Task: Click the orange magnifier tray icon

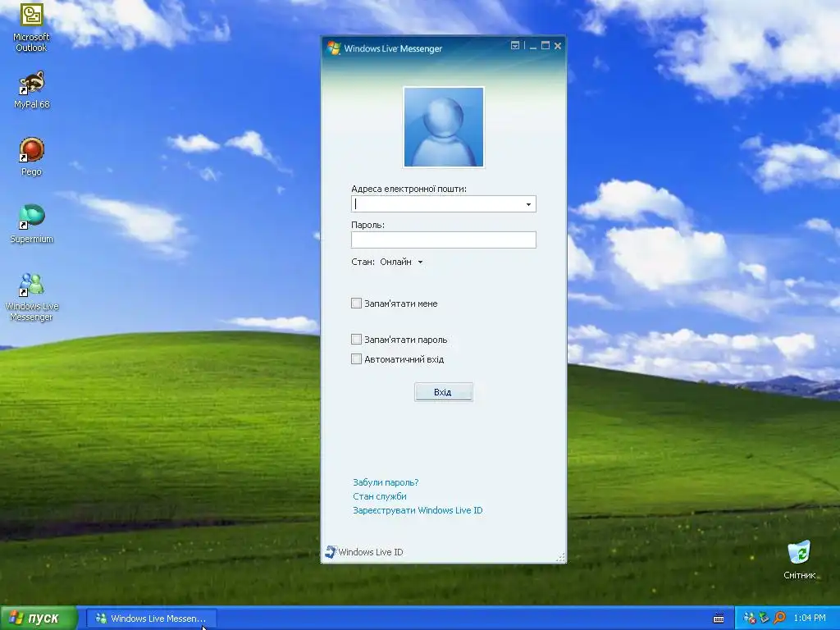Action: pos(779,618)
